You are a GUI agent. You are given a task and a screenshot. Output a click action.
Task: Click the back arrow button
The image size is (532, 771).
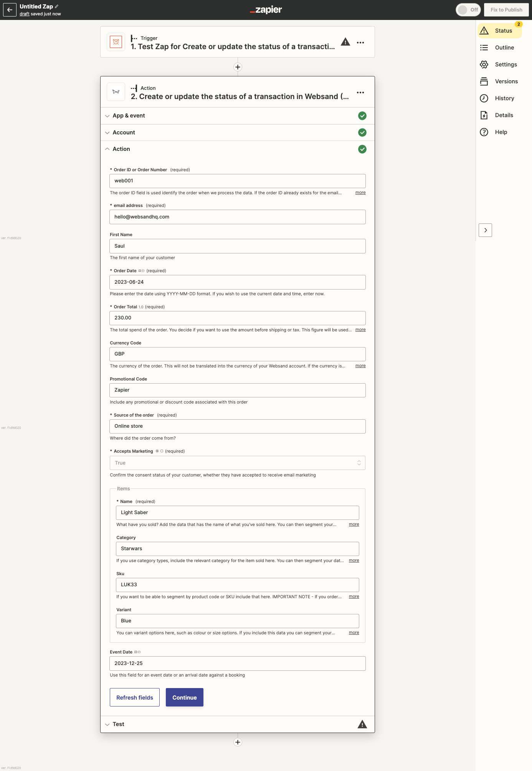(x=10, y=10)
